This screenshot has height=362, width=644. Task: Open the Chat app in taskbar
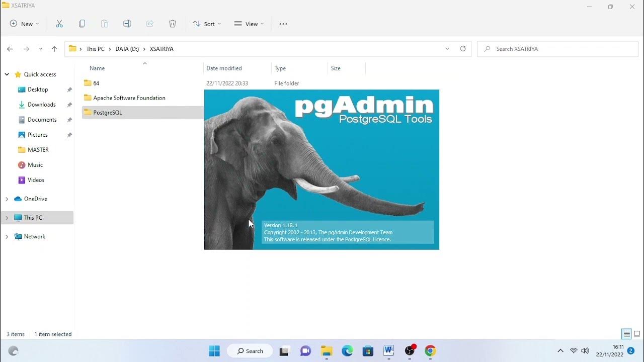305,351
